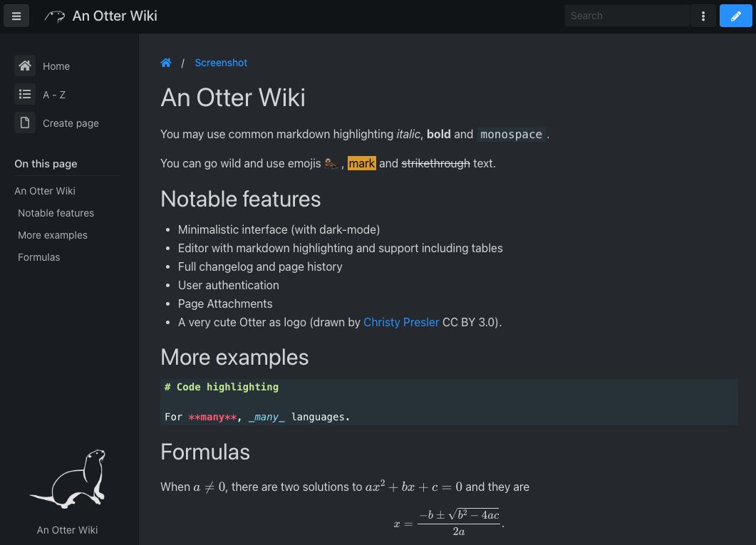Click the 'An Otter Wiki' sidebar footer label
This screenshot has width=756, height=545.
[67, 530]
